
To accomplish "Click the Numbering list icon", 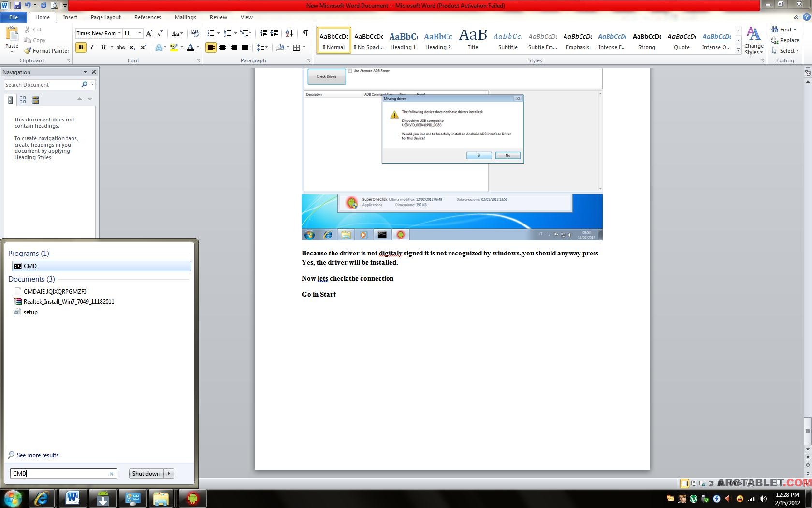I will pos(228,33).
